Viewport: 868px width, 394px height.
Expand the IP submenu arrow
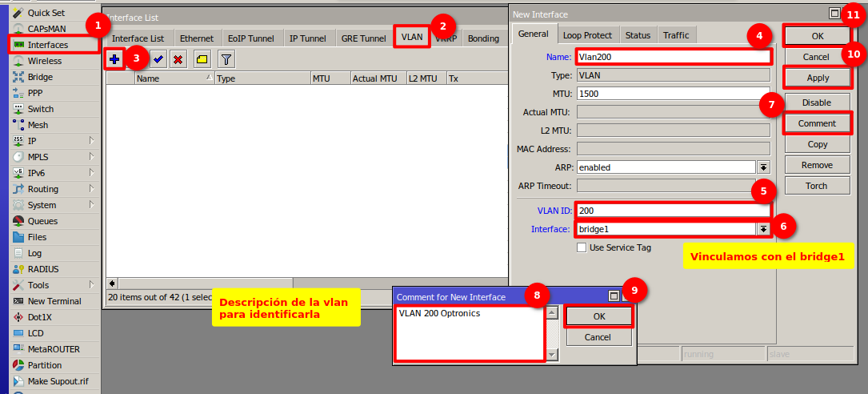point(92,141)
